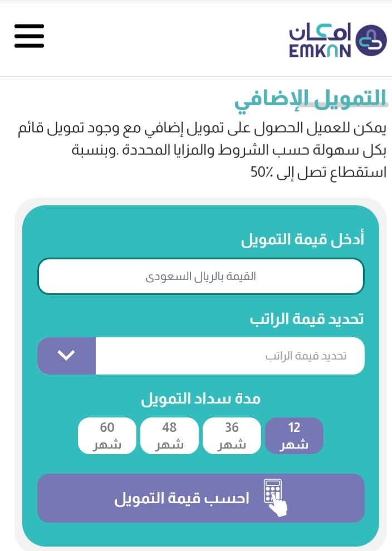Choose the 60 شهر repayment option

point(107,436)
